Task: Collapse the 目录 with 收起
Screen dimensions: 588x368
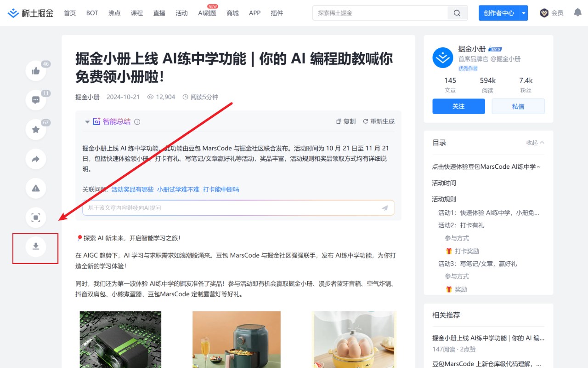Action: 535,143
